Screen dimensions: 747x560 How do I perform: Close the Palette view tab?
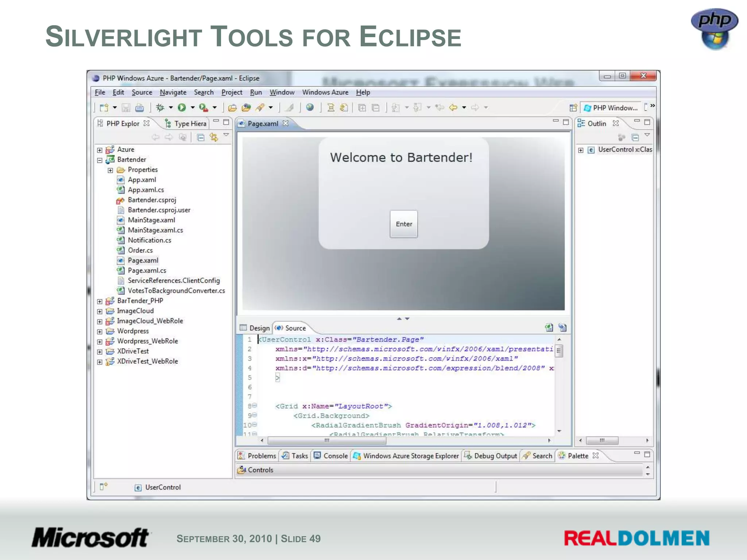point(596,455)
